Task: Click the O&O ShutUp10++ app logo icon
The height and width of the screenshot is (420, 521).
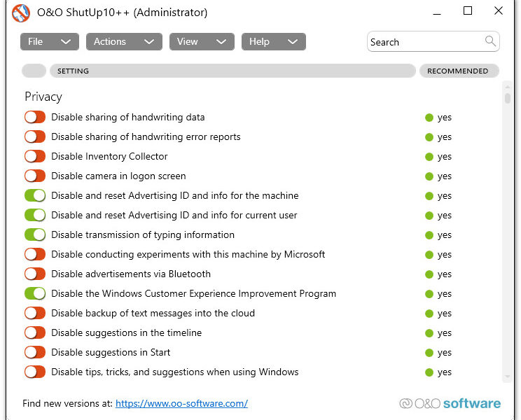Action: (21, 12)
